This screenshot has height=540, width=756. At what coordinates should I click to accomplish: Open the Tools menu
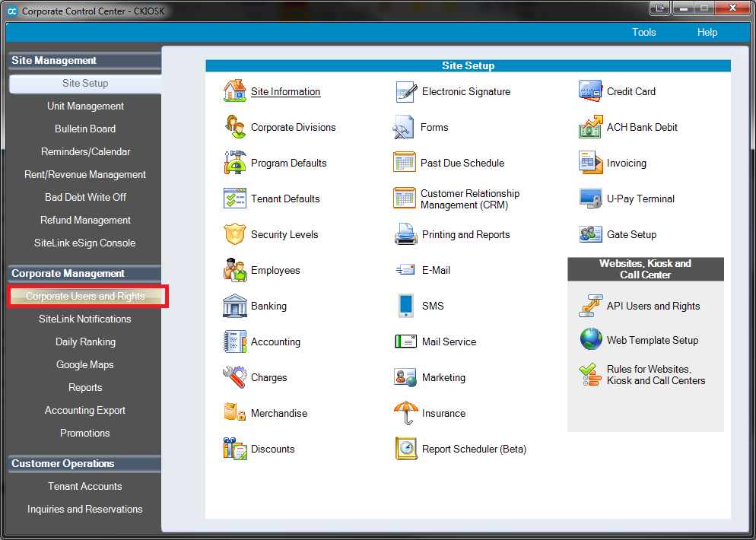(644, 32)
